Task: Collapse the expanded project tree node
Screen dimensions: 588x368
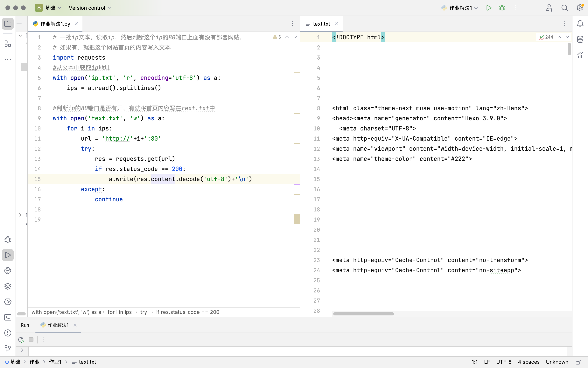Action: point(20,36)
